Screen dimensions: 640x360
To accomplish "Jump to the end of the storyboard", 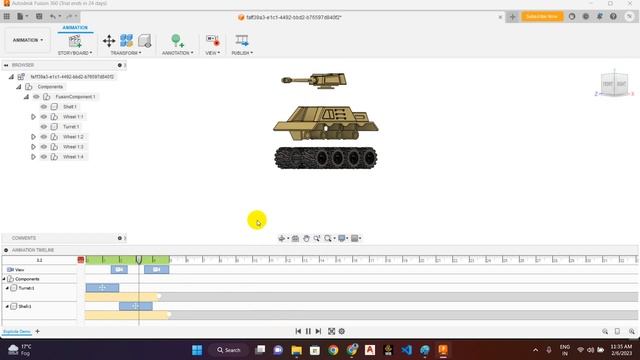I will (318, 331).
